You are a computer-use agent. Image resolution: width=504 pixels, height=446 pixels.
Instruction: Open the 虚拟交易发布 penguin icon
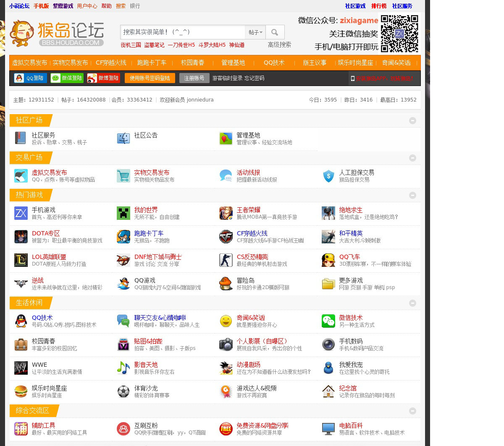(21, 176)
